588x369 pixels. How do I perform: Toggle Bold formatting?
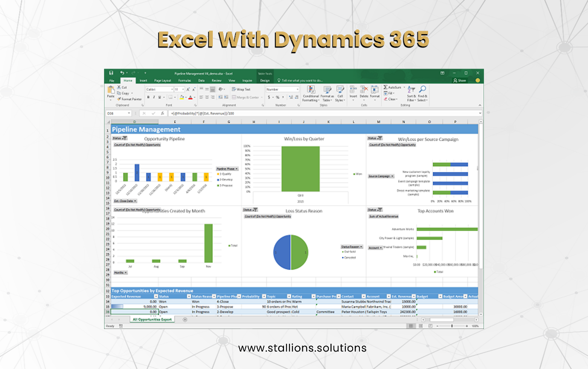click(x=148, y=97)
